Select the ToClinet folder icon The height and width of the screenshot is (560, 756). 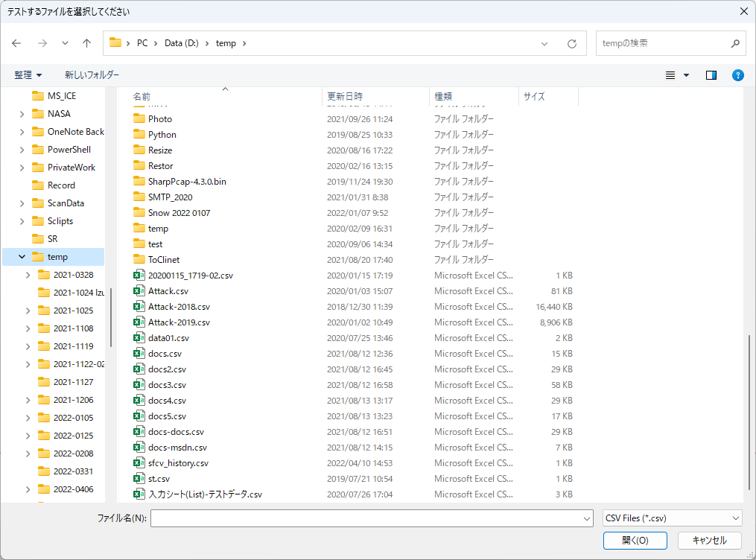click(139, 259)
